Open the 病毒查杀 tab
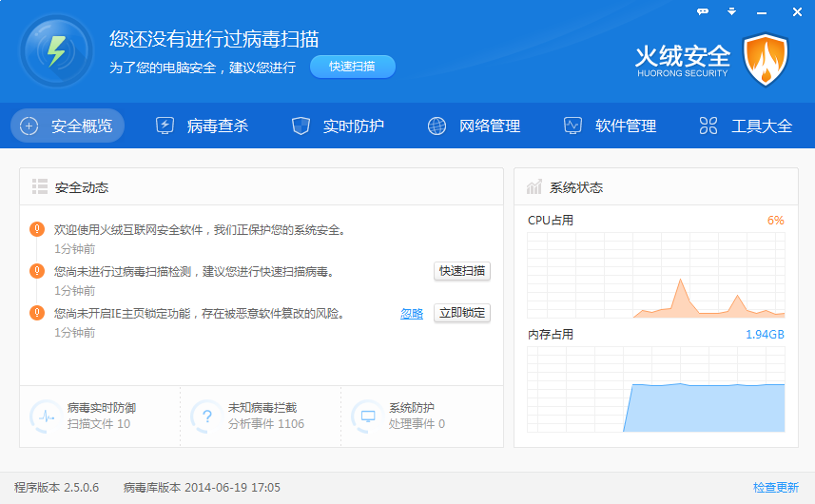This screenshot has height=504, width=815. [203, 126]
